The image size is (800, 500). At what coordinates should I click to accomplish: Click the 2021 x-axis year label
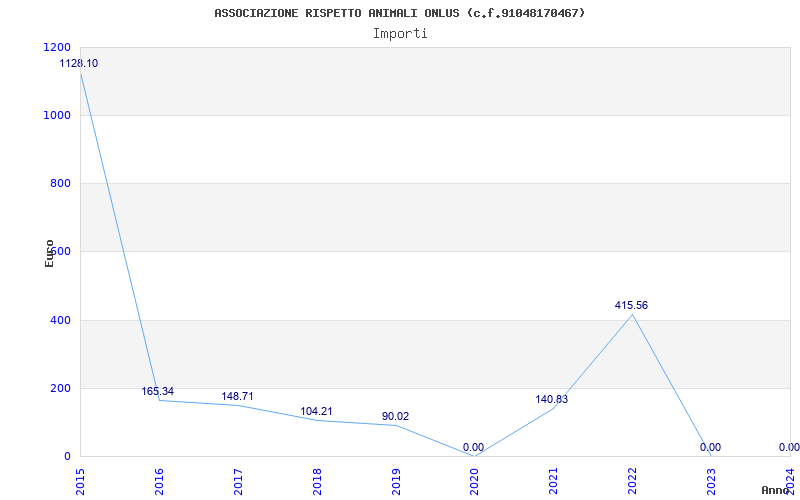[554, 482]
